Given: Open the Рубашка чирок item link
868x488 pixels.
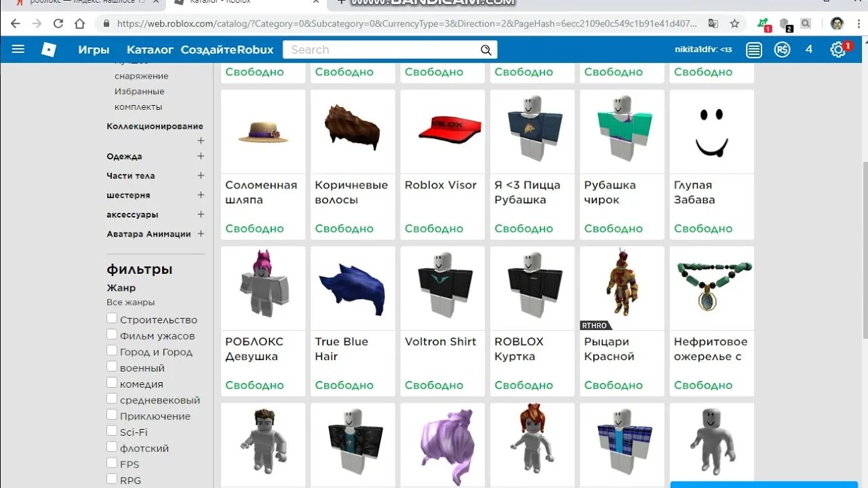Looking at the screenshot, I should pyautogui.click(x=610, y=192).
